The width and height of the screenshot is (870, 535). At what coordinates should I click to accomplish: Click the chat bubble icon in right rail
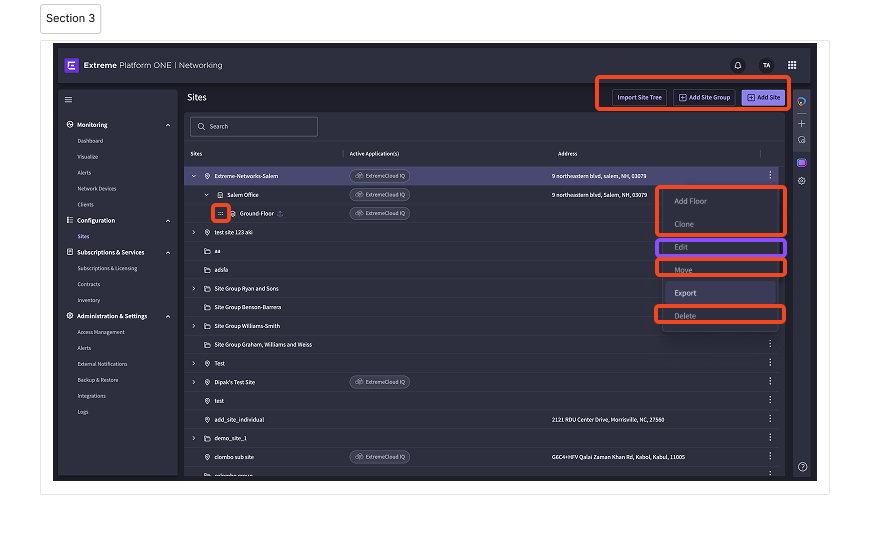click(801, 140)
